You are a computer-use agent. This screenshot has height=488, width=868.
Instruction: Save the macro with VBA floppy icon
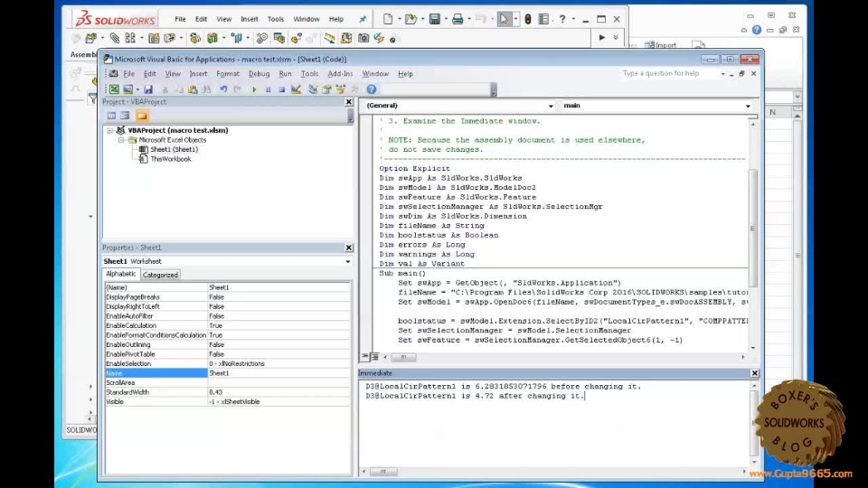pos(147,89)
